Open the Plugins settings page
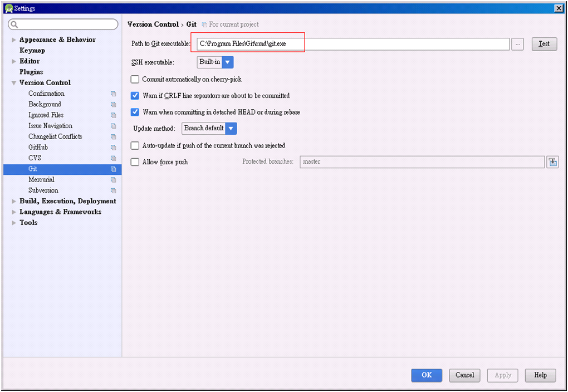Screen dimensions: 568x392 point(31,72)
